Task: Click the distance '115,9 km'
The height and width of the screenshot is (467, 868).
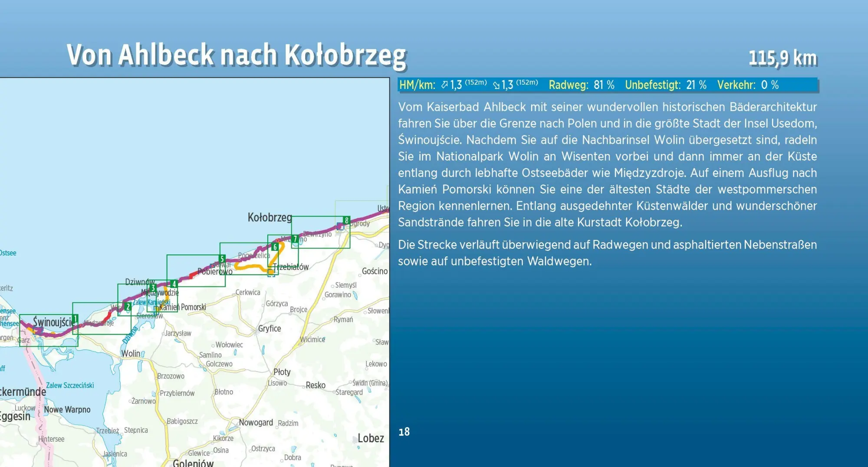Action: coord(783,58)
